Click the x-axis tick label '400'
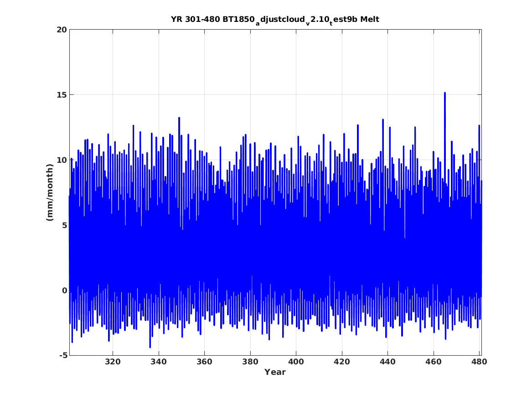Viewport: 532px width, 399px height. pos(296,362)
